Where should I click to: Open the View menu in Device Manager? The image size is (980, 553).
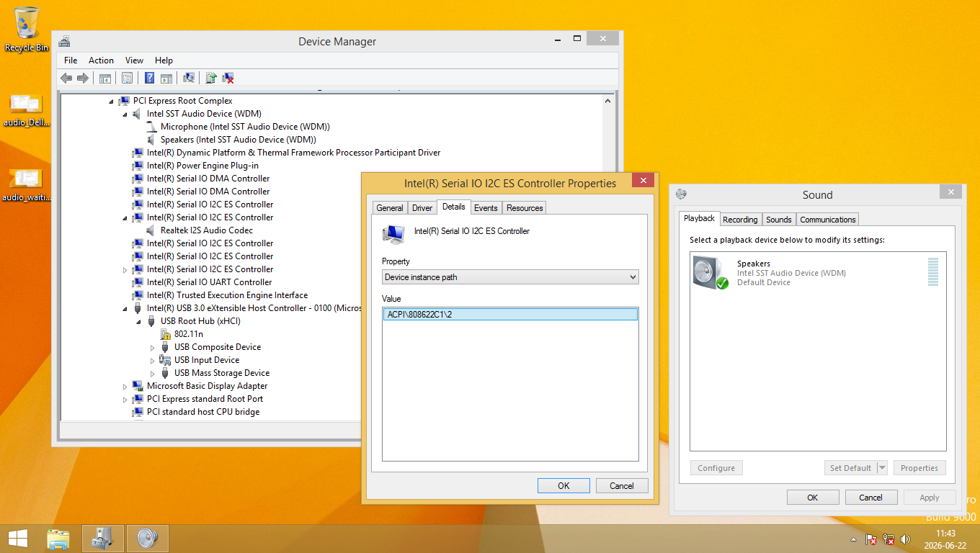click(x=134, y=60)
